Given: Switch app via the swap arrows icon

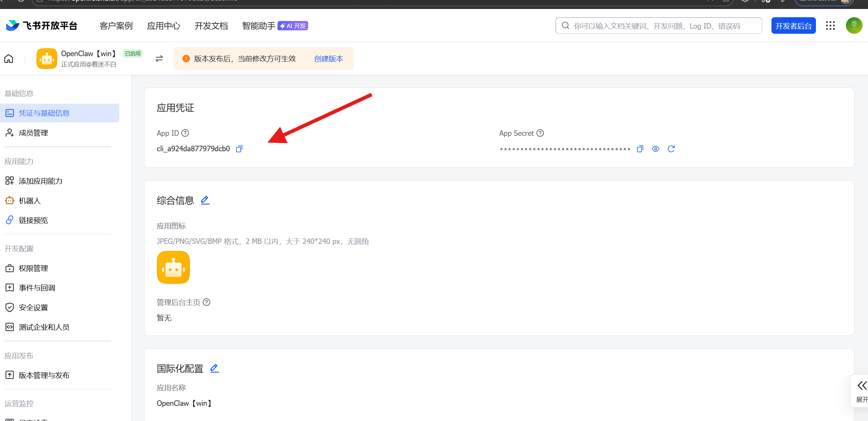Looking at the screenshot, I should (x=159, y=59).
